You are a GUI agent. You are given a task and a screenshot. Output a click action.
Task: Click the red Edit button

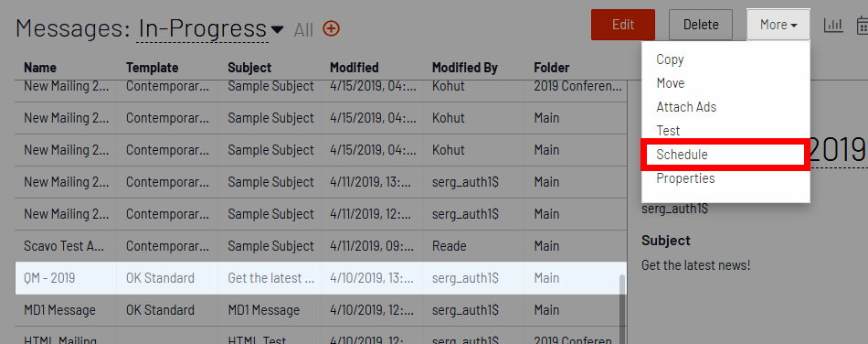tap(623, 25)
